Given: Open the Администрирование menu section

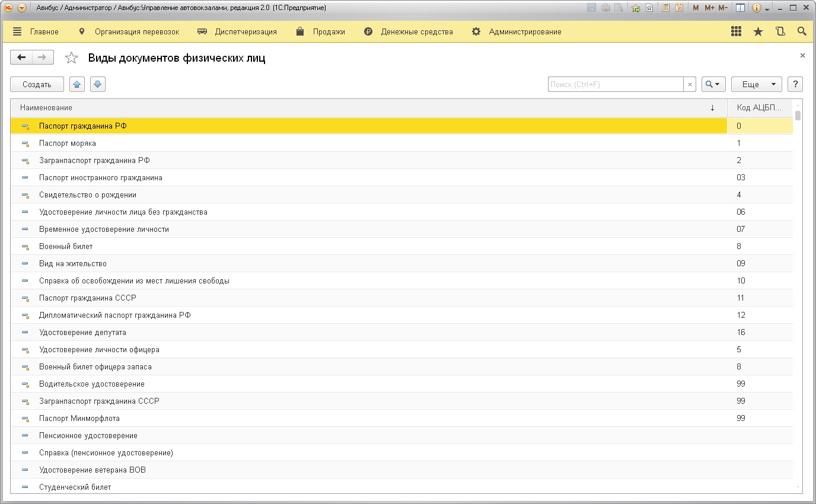Looking at the screenshot, I should click(x=525, y=32).
